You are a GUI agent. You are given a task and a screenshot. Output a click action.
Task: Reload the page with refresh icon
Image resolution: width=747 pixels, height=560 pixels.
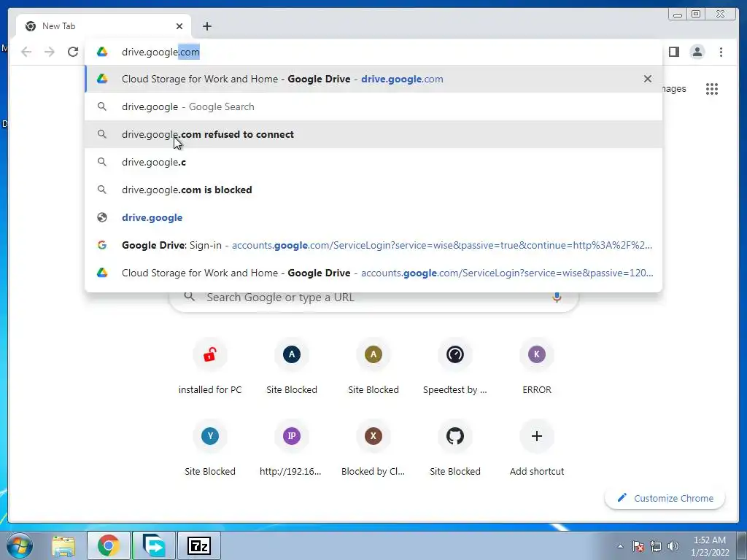[73, 52]
